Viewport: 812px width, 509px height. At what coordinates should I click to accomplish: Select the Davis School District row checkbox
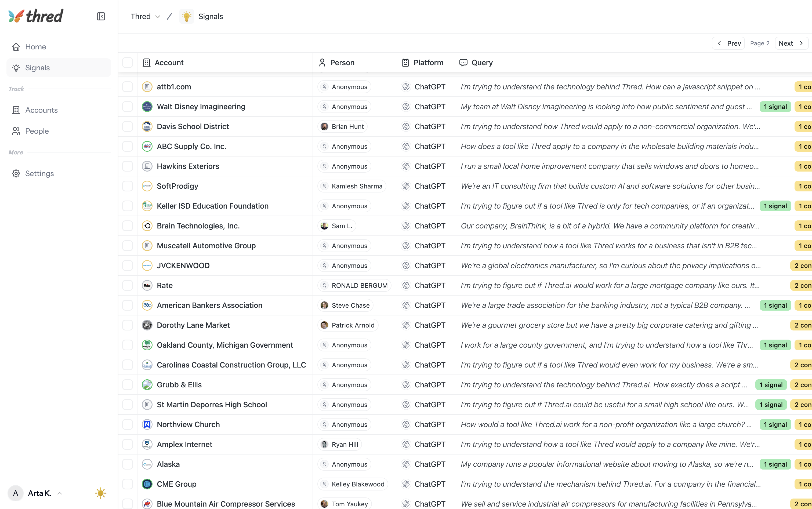128,126
